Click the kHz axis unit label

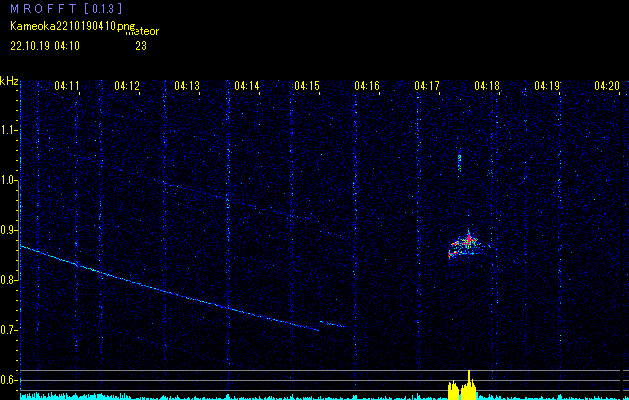click(9, 81)
